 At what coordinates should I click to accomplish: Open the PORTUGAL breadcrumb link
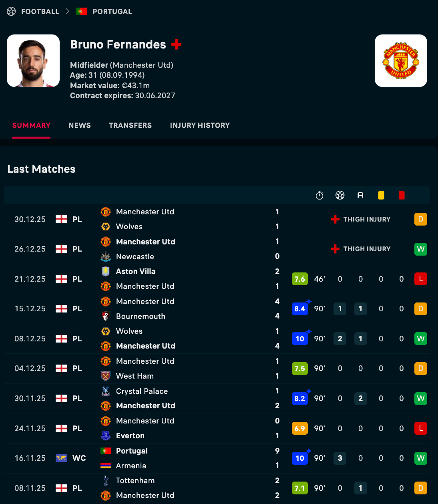[x=112, y=12]
